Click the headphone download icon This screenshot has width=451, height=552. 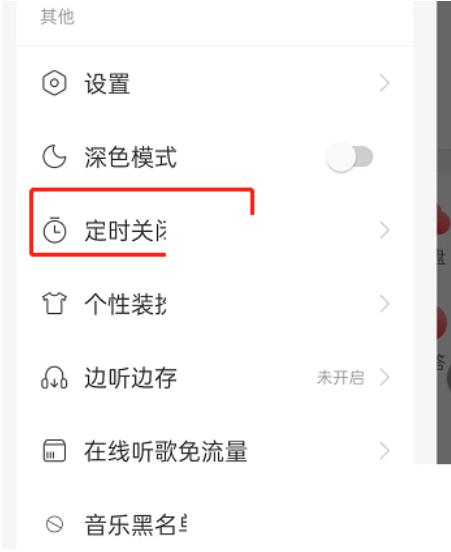(54, 377)
